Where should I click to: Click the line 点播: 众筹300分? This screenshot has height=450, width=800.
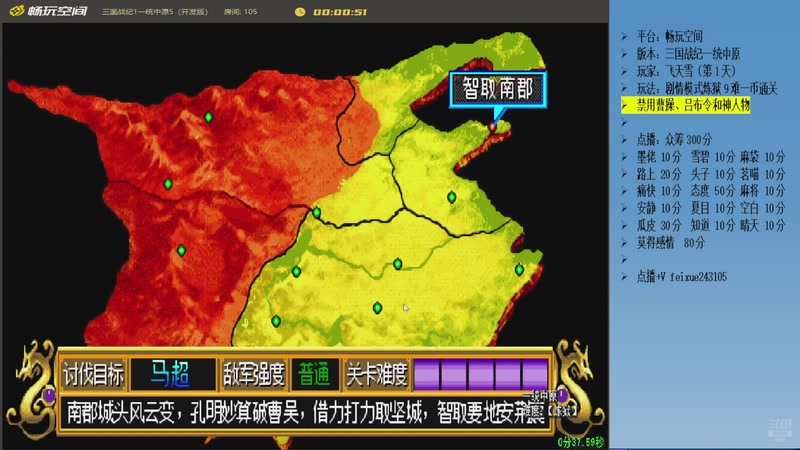(673, 139)
